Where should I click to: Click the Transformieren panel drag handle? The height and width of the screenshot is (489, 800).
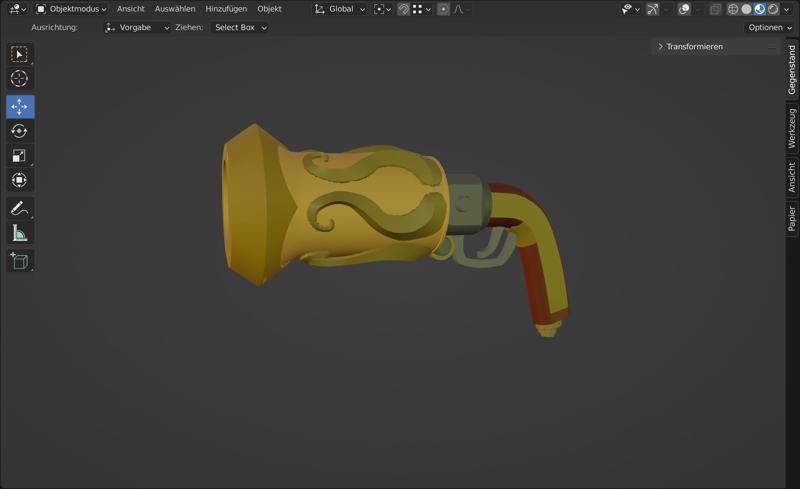(772, 46)
